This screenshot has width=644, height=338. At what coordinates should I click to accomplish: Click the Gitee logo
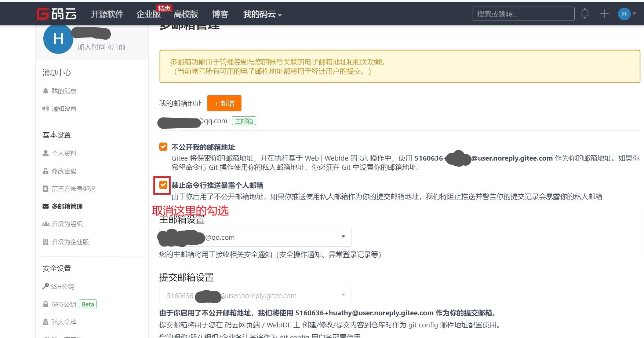pos(57,14)
